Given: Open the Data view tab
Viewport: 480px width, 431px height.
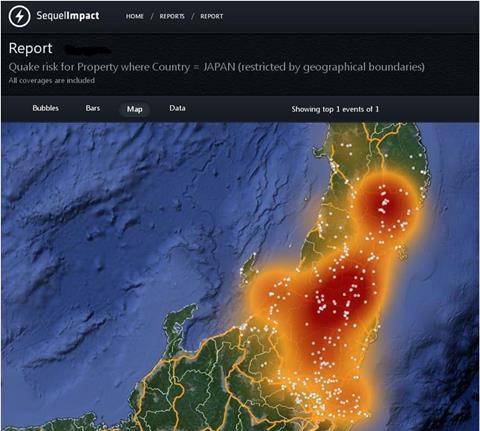Looking at the screenshot, I should [x=177, y=108].
